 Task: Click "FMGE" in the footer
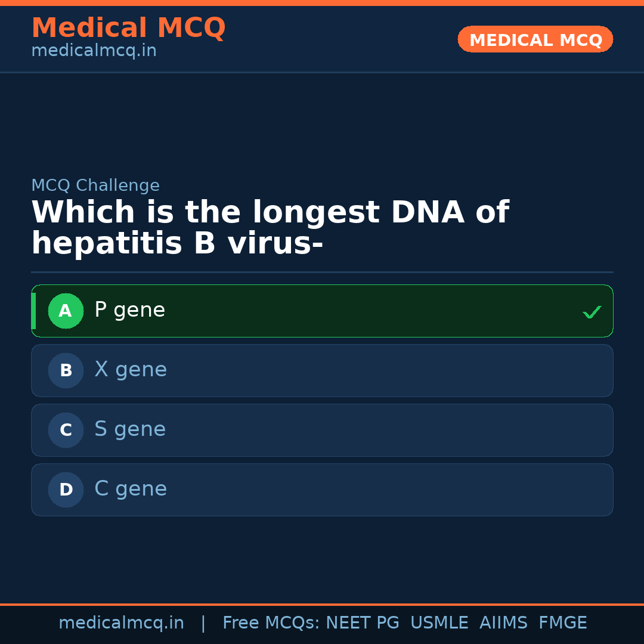(562, 623)
